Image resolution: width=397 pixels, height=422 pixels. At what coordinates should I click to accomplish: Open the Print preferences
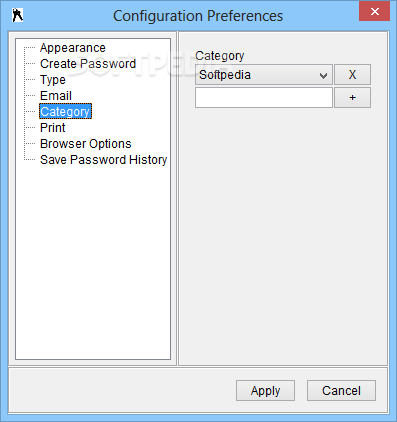(53, 128)
